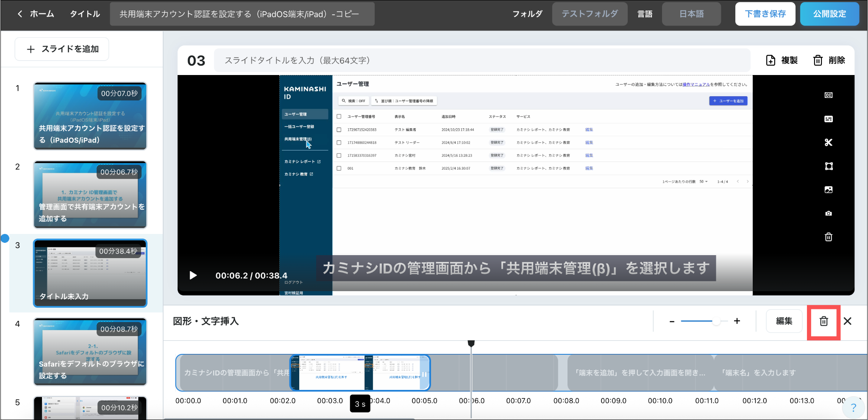
Task: Edit the manual title field
Action: [x=242, y=14]
